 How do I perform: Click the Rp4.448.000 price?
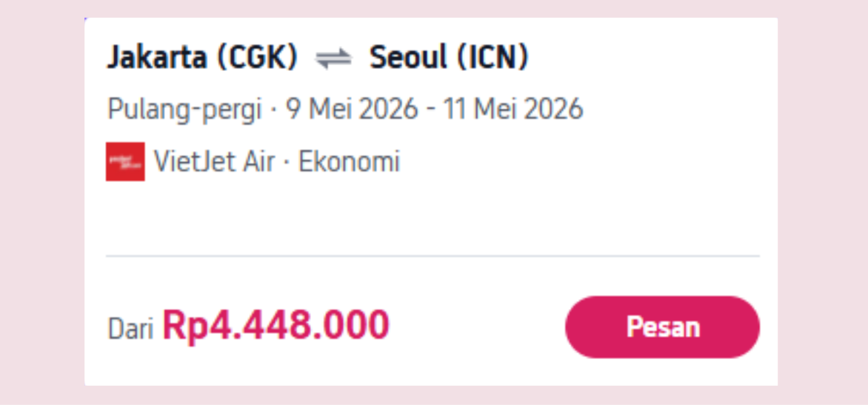click(x=276, y=326)
